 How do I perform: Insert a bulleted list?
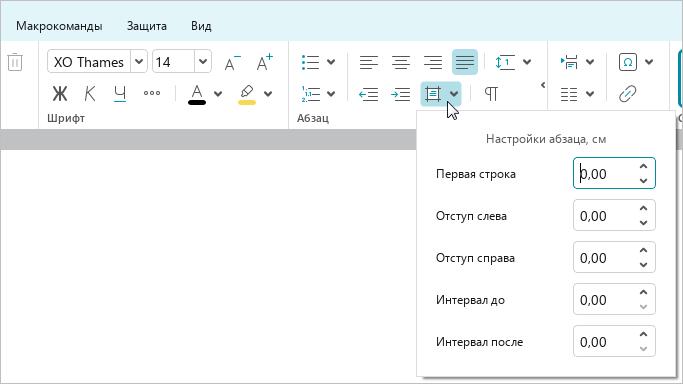[311, 62]
